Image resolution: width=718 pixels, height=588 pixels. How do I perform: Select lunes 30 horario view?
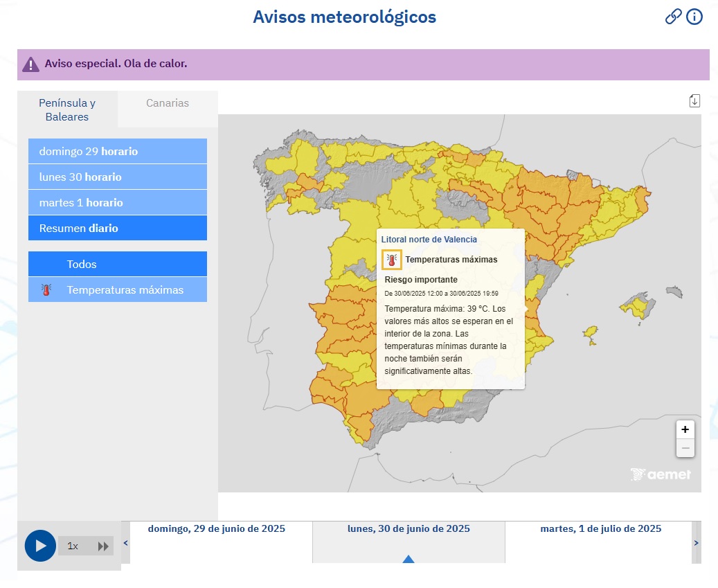point(118,177)
